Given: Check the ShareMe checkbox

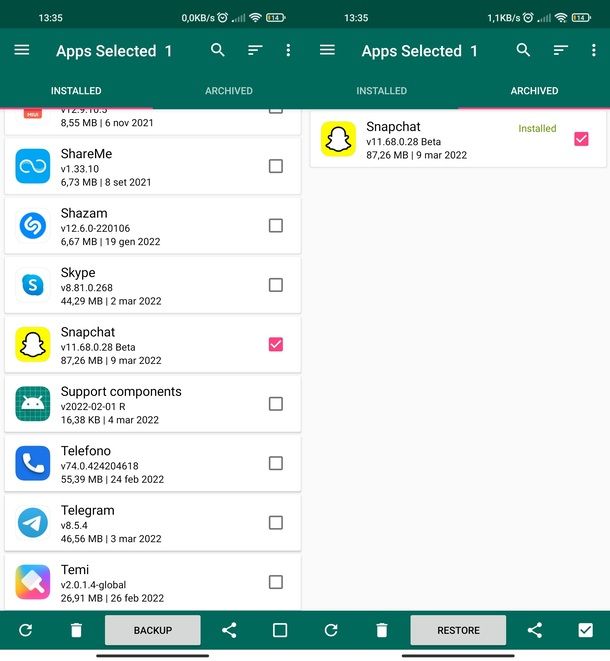Looking at the screenshot, I should [276, 166].
